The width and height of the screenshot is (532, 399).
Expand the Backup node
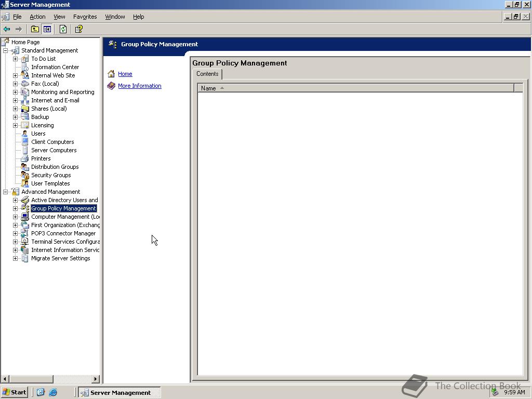(15, 117)
